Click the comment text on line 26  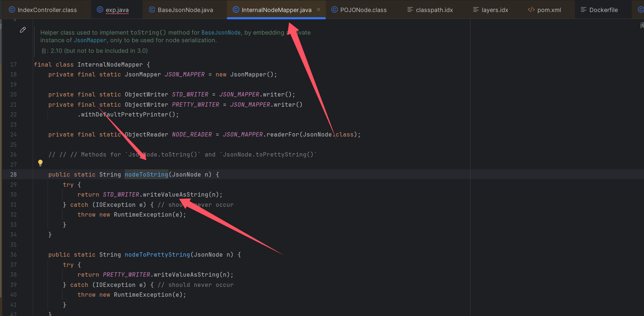[183, 154]
